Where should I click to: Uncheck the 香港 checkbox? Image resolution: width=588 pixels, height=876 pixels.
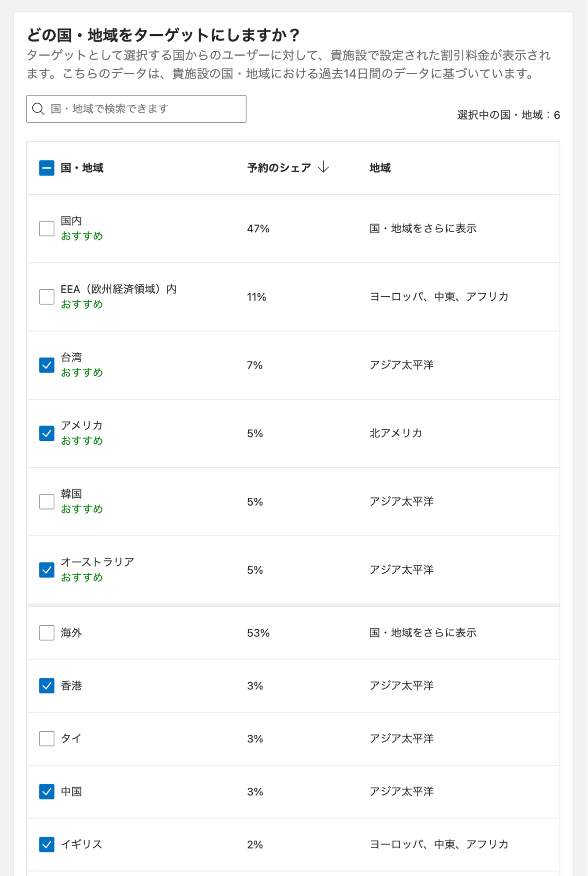(46, 685)
